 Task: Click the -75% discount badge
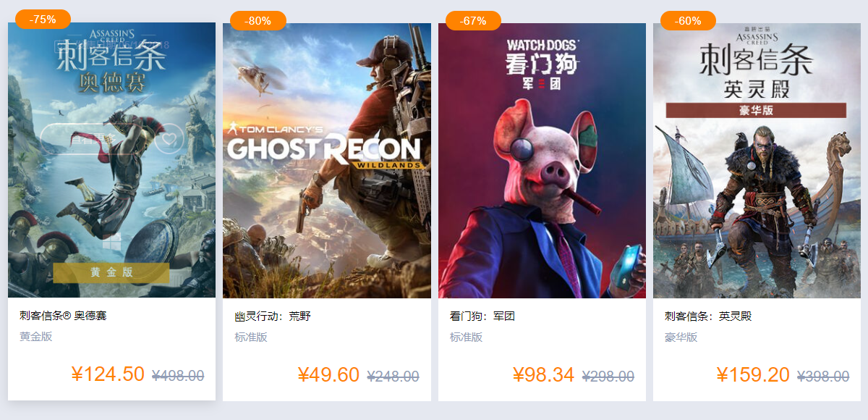point(43,20)
